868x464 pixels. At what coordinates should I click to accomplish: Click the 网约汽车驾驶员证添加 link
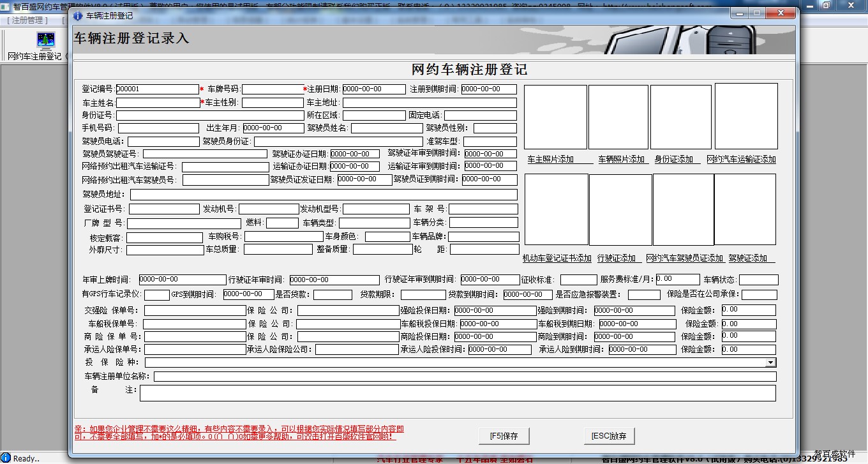click(x=685, y=258)
